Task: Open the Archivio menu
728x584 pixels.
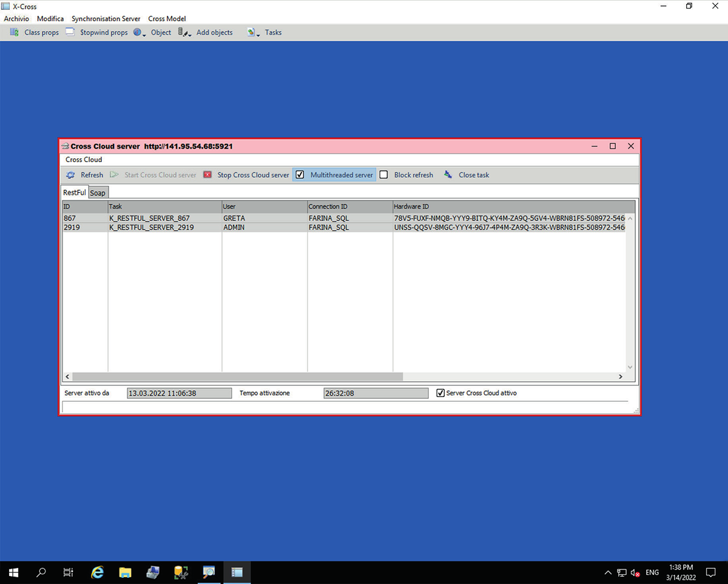Action: pos(16,19)
